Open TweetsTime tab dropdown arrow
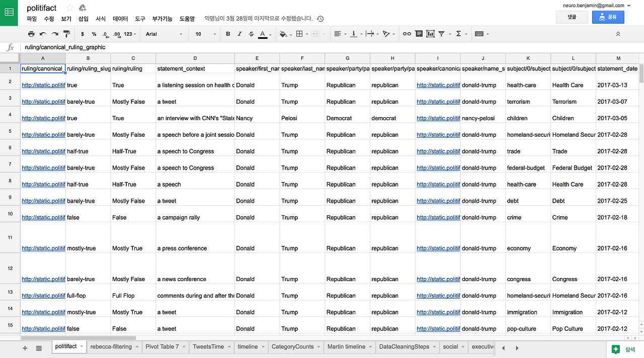644x358 pixels. tap(229, 347)
